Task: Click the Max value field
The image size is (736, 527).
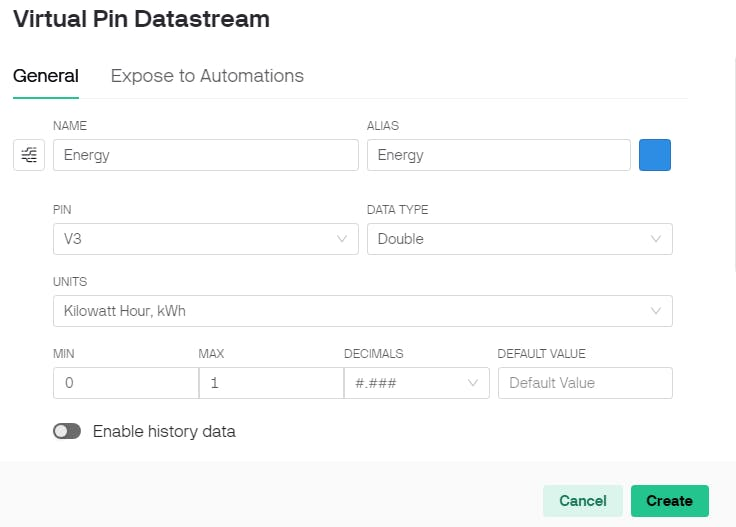Action: click(x=270, y=383)
